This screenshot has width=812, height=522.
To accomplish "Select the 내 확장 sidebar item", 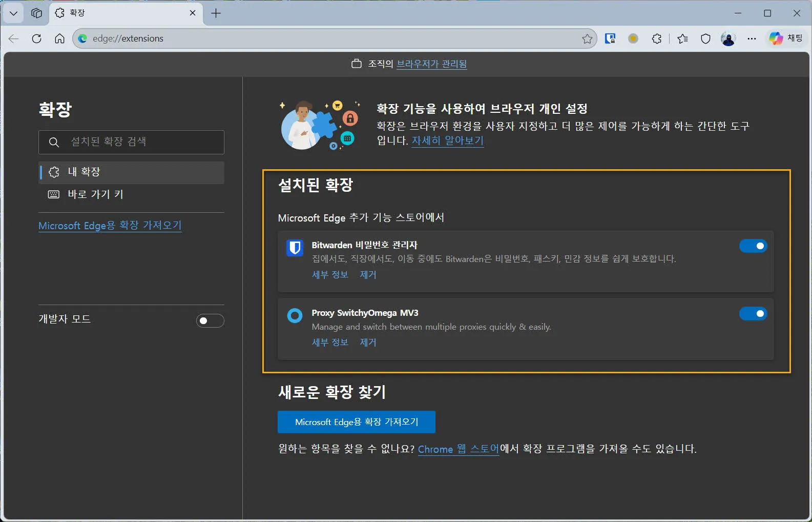I will [131, 172].
